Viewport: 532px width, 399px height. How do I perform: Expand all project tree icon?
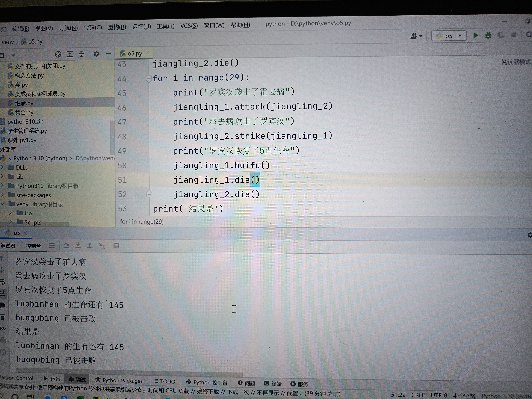[x=70, y=54]
